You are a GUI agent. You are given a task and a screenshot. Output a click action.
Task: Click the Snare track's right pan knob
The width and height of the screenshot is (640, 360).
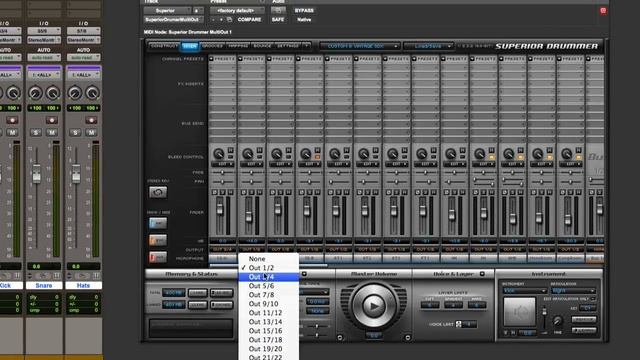click(53, 93)
